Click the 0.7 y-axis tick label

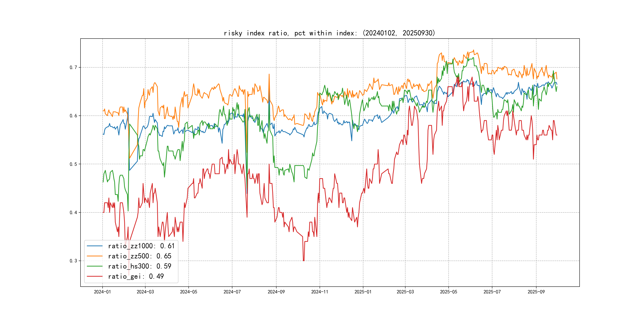point(73,68)
